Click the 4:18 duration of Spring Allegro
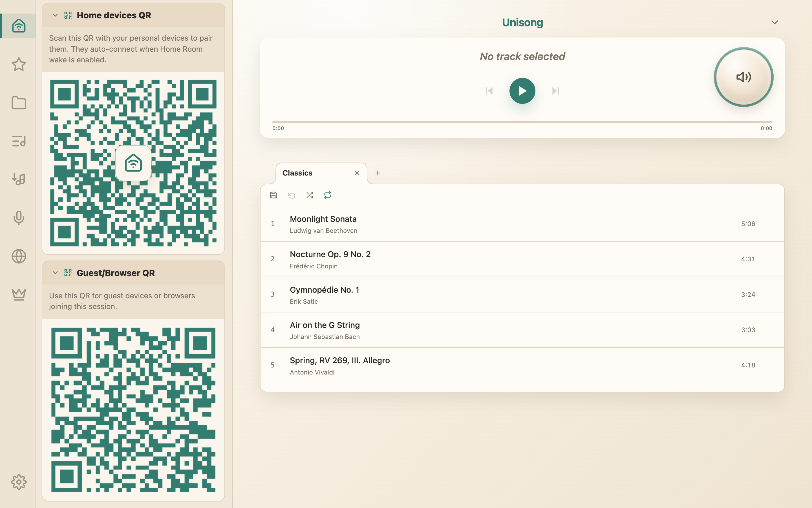Viewport: 812px width, 508px height. [x=748, y=365]
